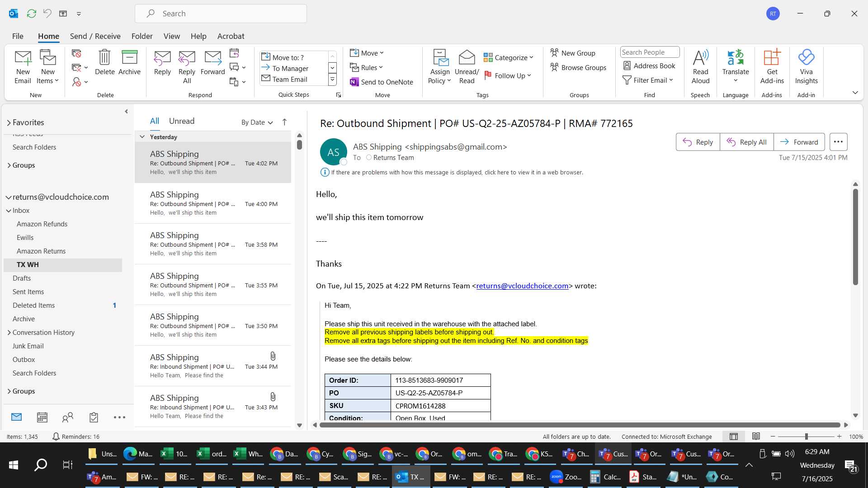Toggle Unread/Read for the message
868x488 pixels.
pyautogui.click(x=467, y=66)
